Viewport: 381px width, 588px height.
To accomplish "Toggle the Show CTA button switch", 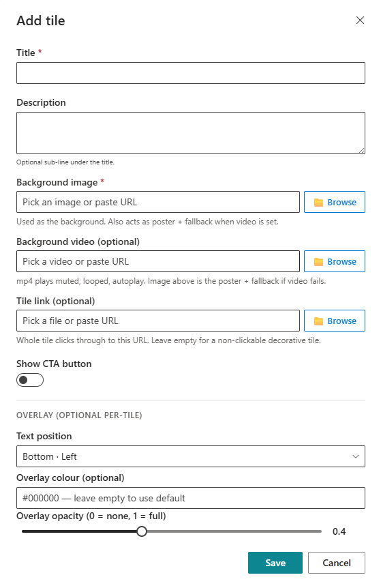I will coord(30,380).
